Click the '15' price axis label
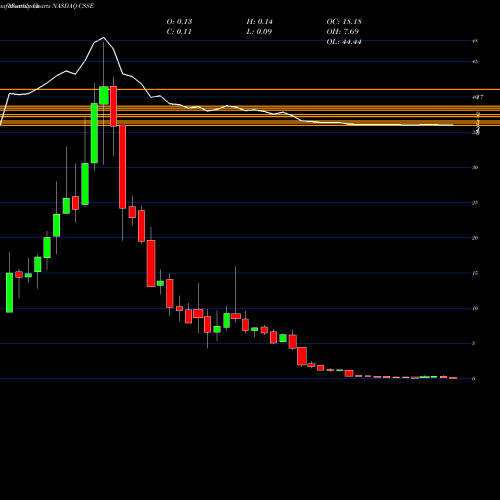 click(x=475, y=273)
